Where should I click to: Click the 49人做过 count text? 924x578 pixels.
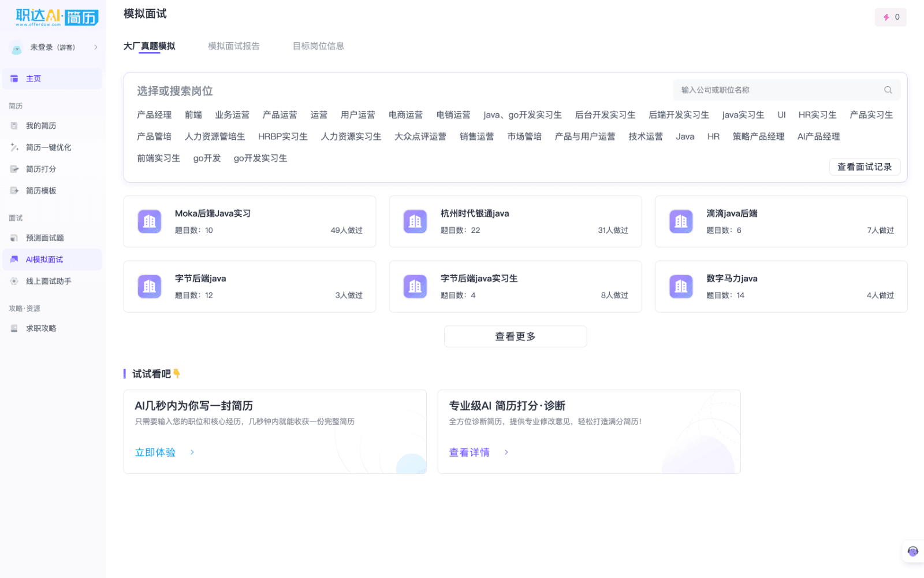(346, 230)
